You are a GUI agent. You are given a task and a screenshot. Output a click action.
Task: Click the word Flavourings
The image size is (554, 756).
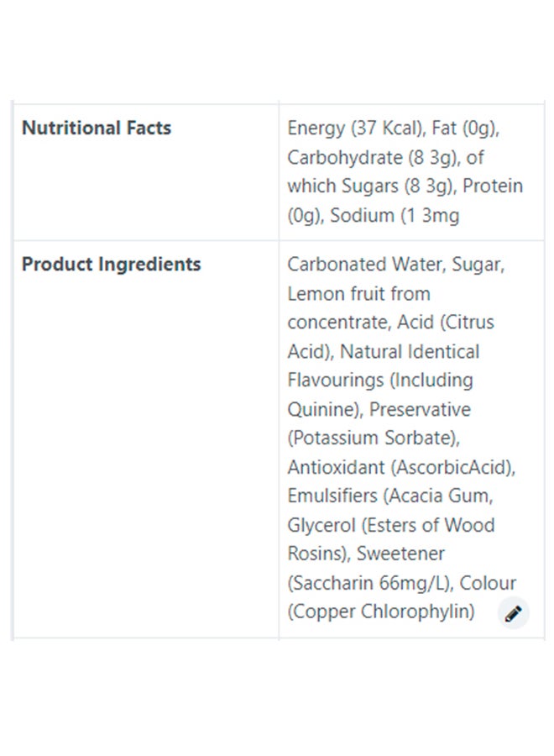coord(334,380)
